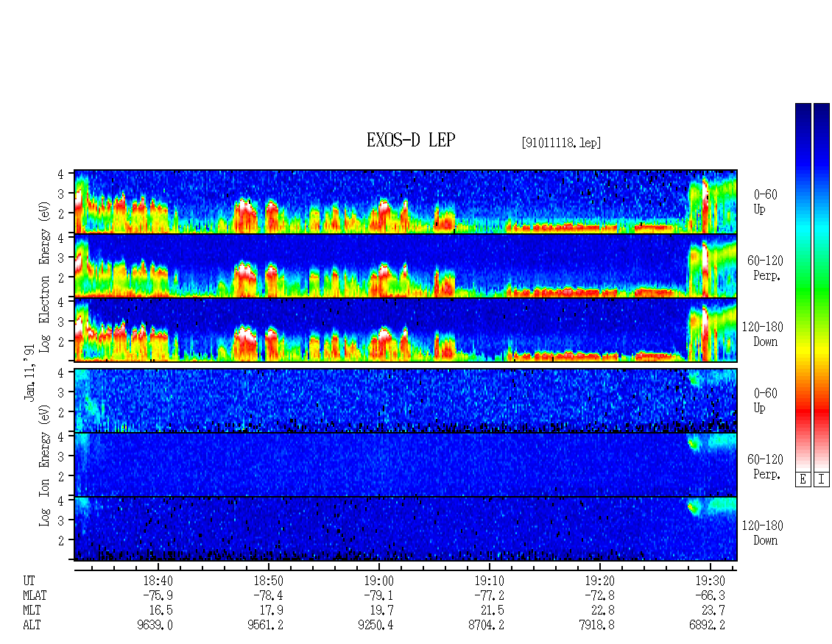Click the ion 0-60 Up panel label
Viewport: 832px width, 644px height.
765,400
